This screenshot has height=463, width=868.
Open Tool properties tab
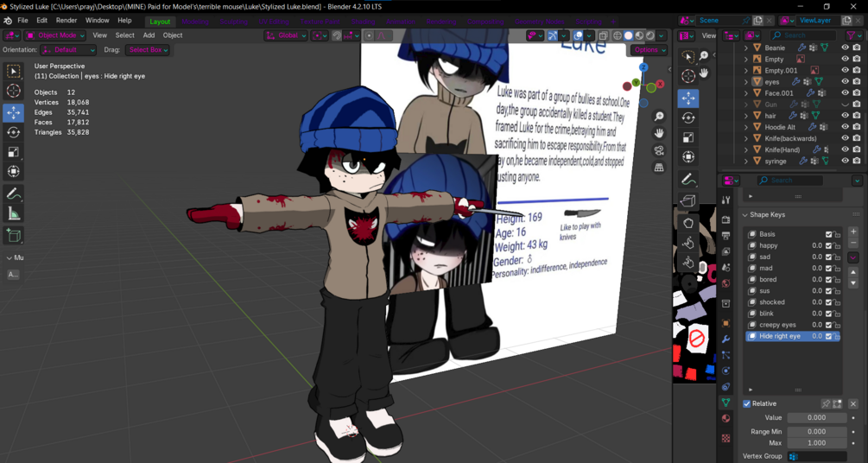(726, 200)
